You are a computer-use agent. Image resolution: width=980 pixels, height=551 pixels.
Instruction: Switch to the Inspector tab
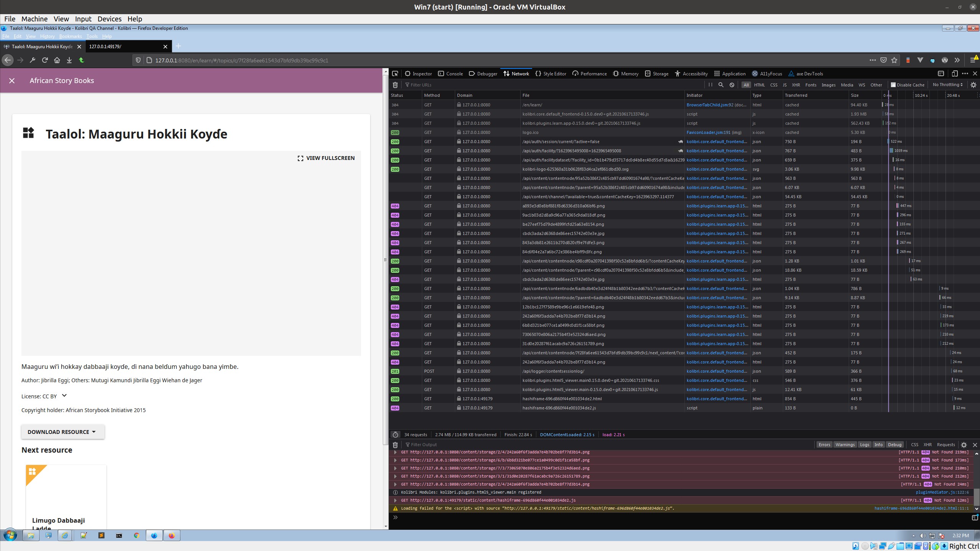coord(418,73)
